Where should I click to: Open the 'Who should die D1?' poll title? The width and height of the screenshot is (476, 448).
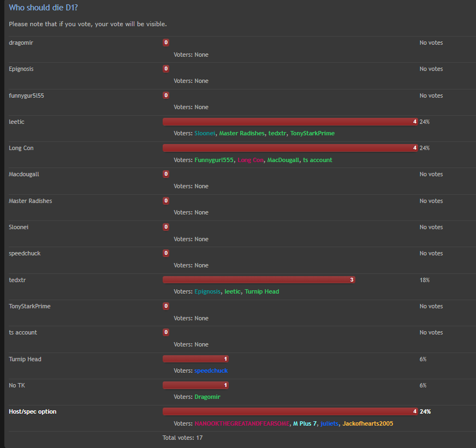click(x=43, y=8)
